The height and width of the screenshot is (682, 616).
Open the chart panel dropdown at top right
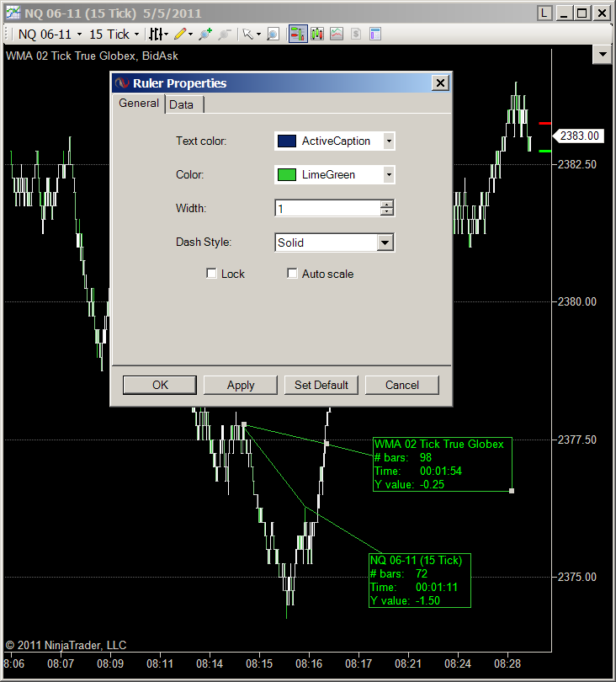(603, 55)
